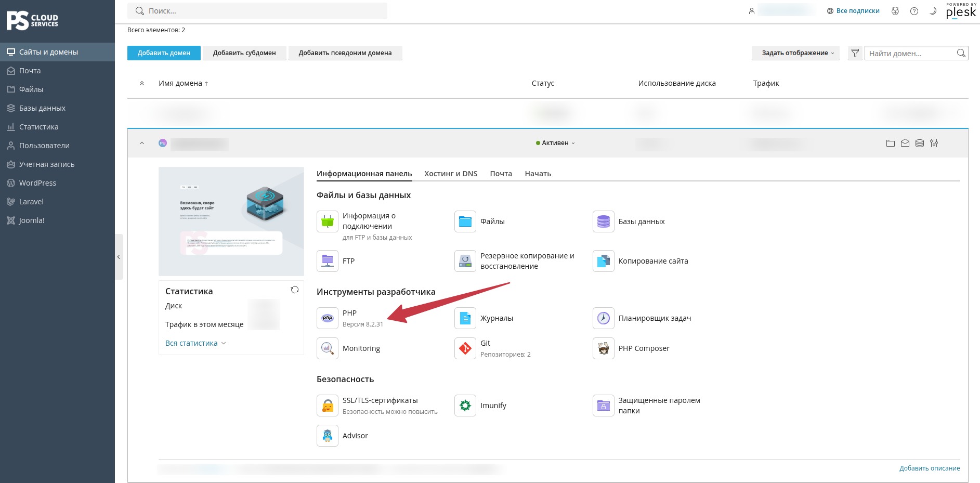
Task: Open the Задать отображение dropdown
Action: click(795, 53)
